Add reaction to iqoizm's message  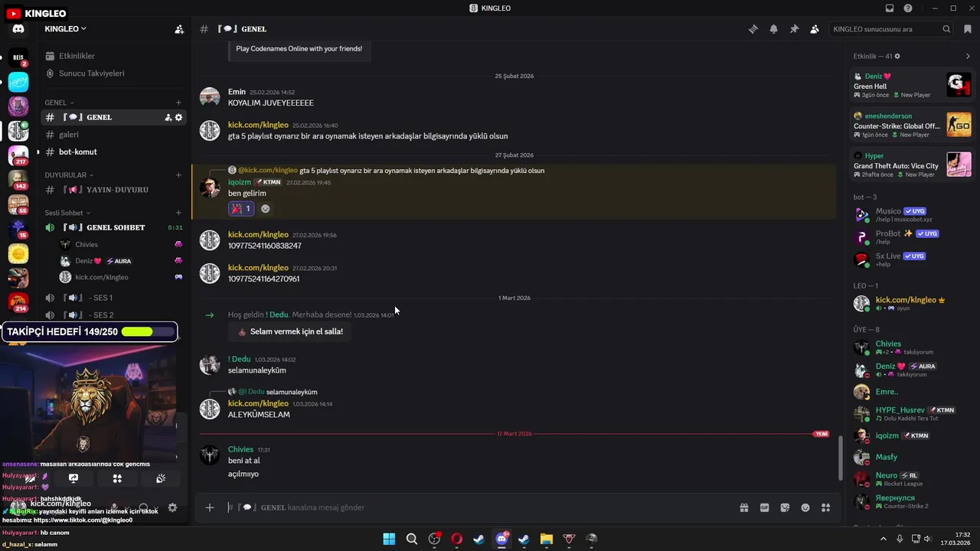[266, 208]
